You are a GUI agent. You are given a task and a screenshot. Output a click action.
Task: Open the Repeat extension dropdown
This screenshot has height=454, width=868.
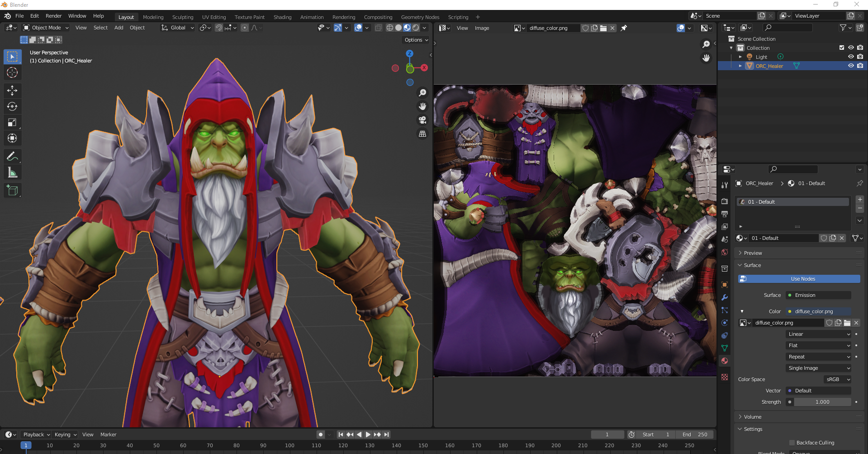coord(819,357)
